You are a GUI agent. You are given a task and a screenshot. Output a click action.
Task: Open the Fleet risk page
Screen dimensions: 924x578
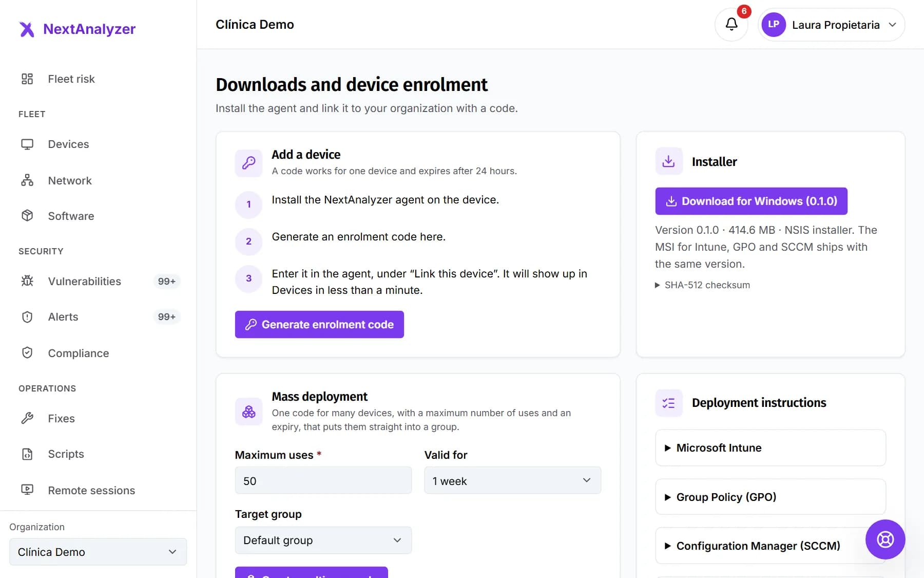pyautogui.click(x=98, y=79)
